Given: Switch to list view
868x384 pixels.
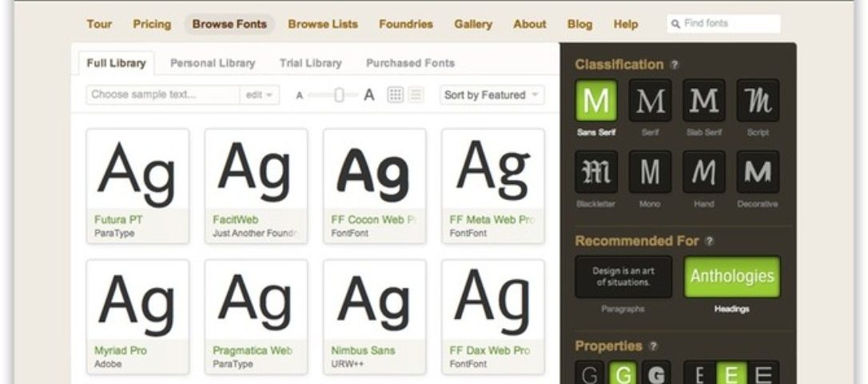Looking at the screenshot, I should pyautogui.click(x=416, y=94).
